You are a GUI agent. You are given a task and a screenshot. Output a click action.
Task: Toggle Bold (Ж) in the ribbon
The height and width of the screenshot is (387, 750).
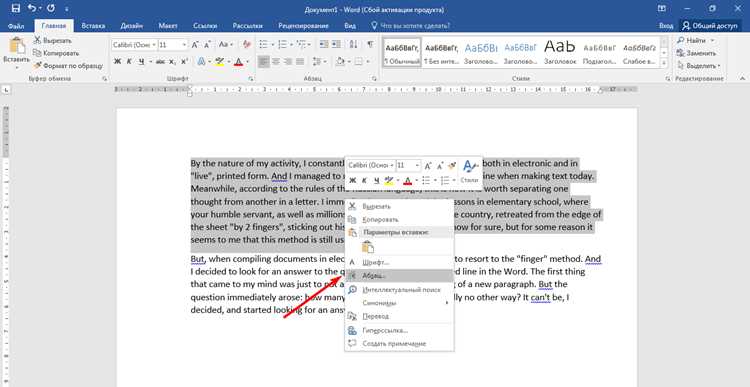(x=117, y=62)
